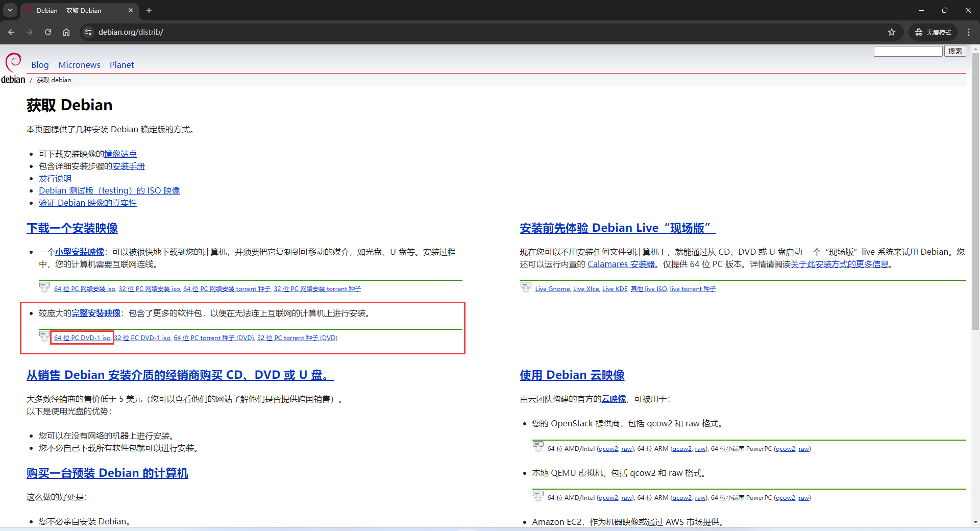The width and height of the screenshot is (980, 531).
Task: Download QEMU PowerPC raw image
Action: pos(804,498)
